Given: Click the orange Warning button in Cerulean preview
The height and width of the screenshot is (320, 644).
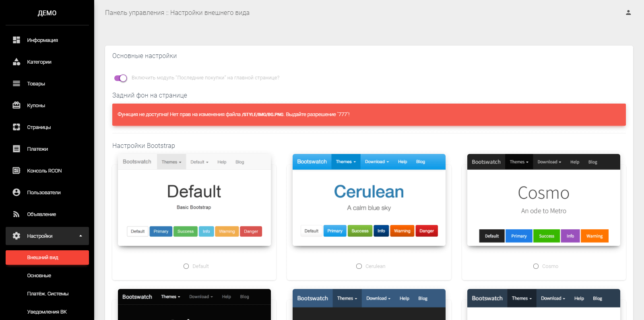Looking at the screenshot, I should point(402,231).
